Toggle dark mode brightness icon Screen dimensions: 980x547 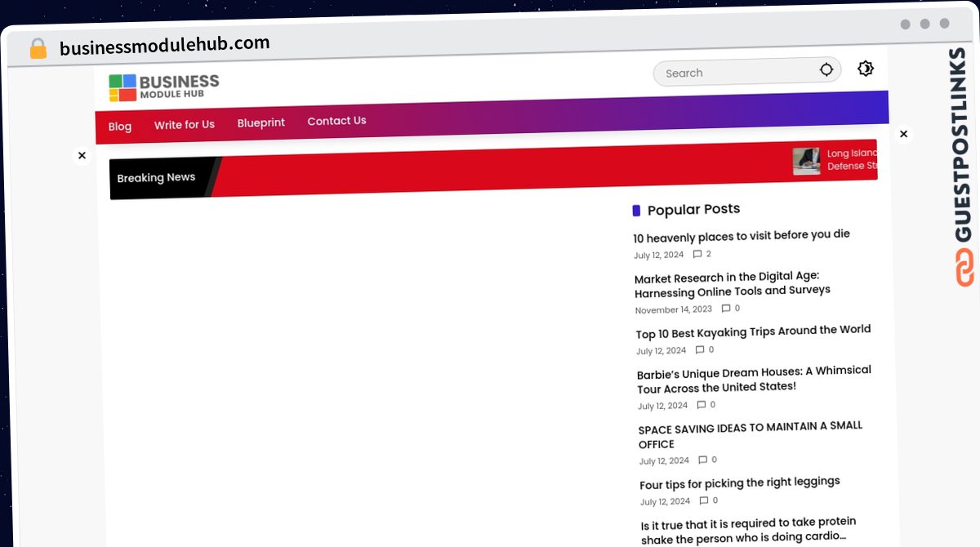click(x=866, y=69)
